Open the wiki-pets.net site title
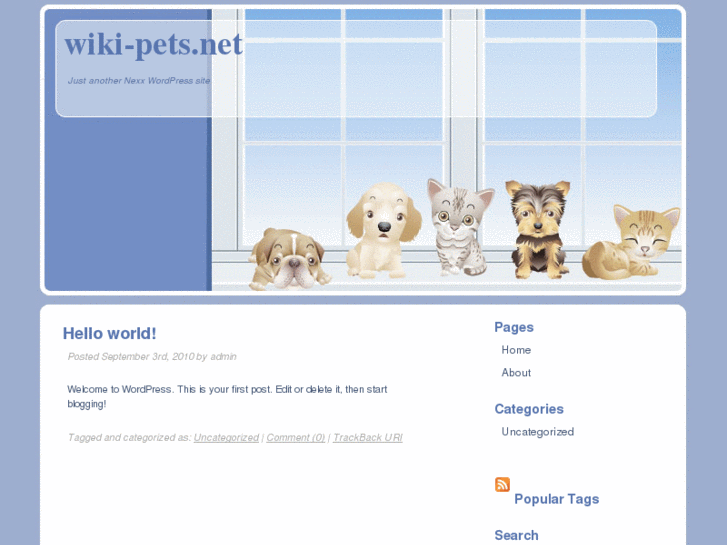The width and height of the screenshot is (727, 545). coord(153,45)
